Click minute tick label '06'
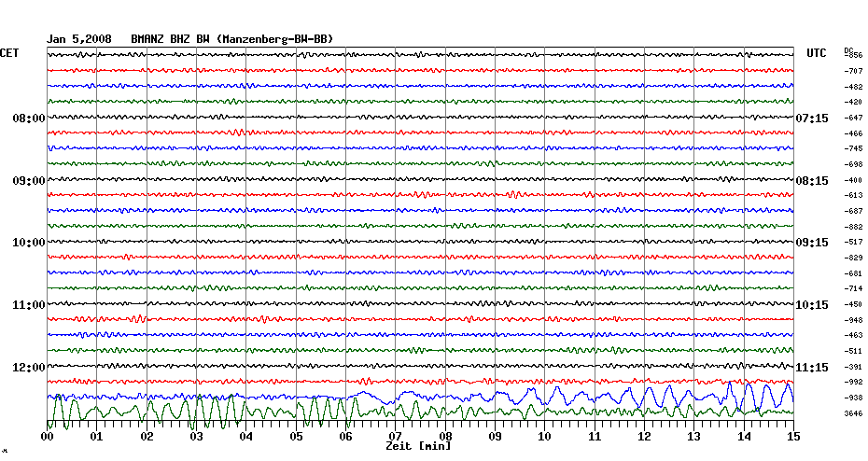The image size is (868, 461). (x=346, y=437)
